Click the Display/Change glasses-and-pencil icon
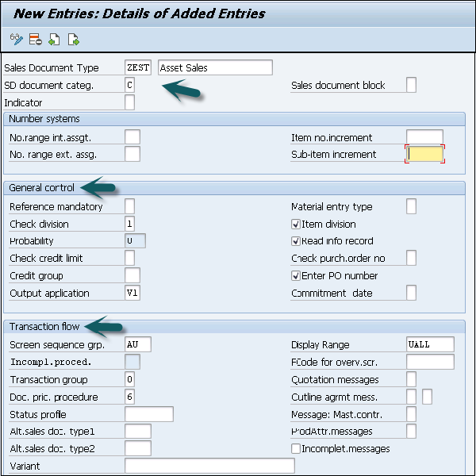The height and width of the screenshot is (476, 476). [x=17, y=38]
